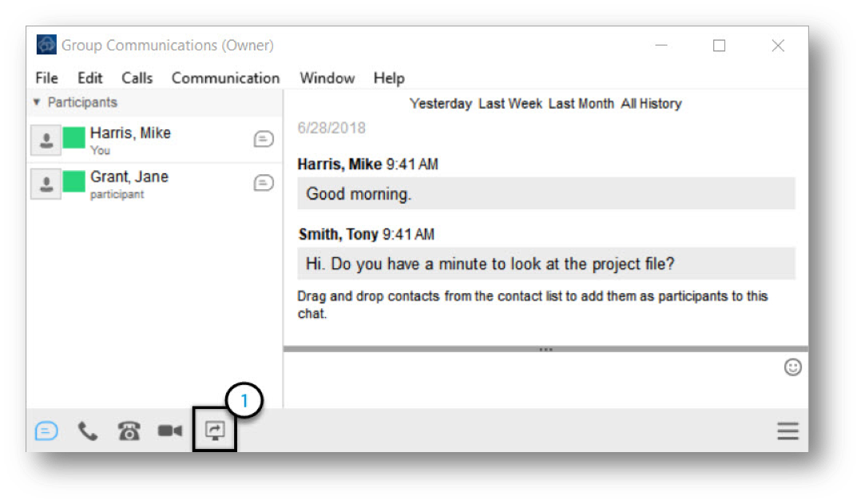This screenshot has width=861, height=504.
Task: Select participant Harris, Mike
Action: coord(155,141)
